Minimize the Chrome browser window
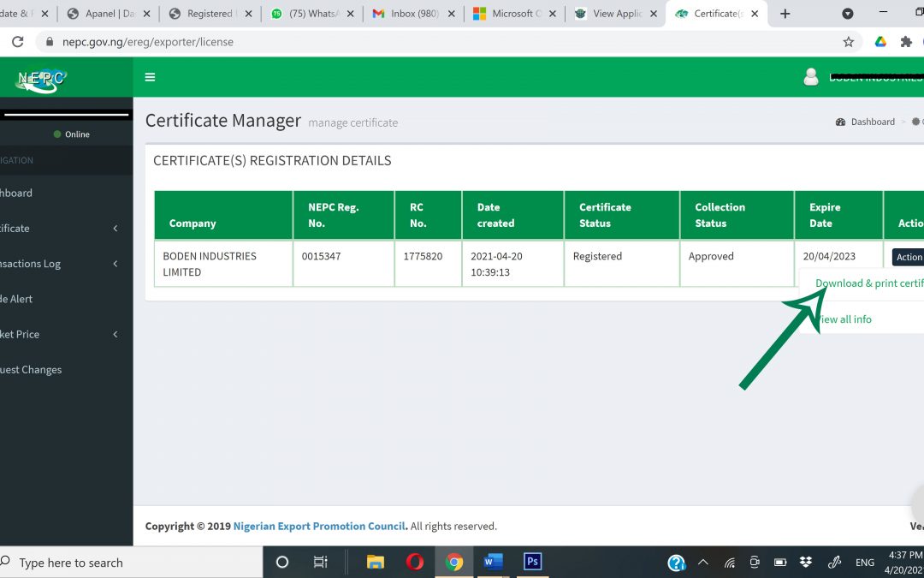This screenshot has width=924, height=578. click(883, 12)
